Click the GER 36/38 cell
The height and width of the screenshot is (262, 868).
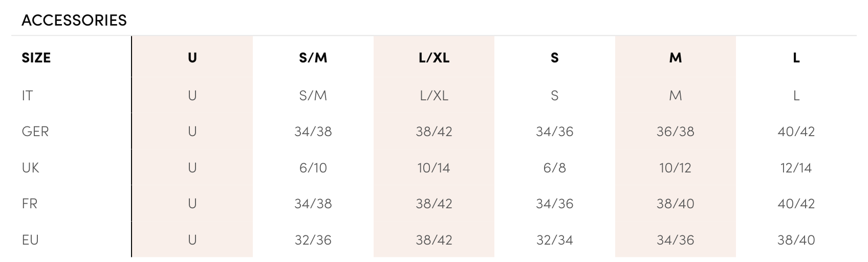click(676, 132)
